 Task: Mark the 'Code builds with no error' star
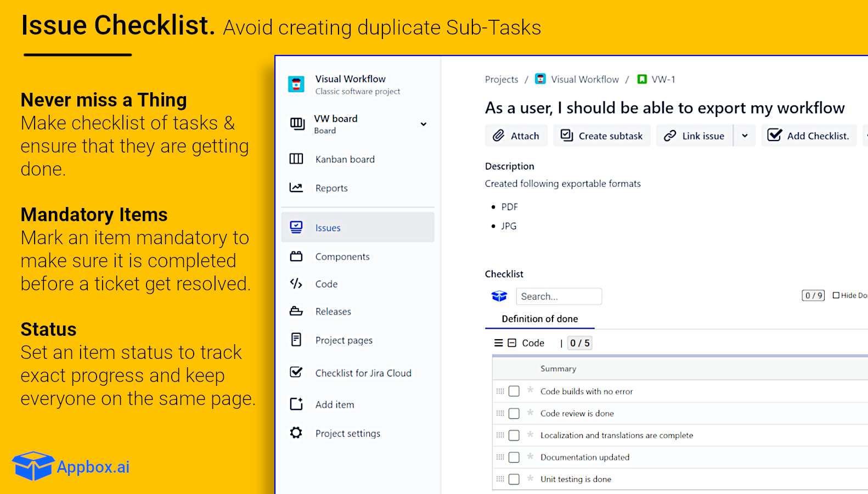531,390
